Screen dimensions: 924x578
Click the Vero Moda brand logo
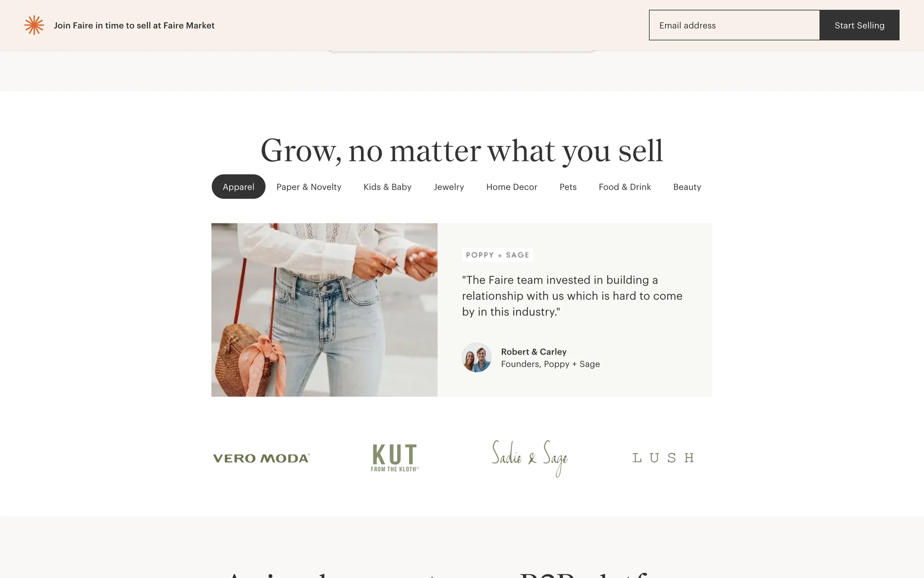pos(261,458)
